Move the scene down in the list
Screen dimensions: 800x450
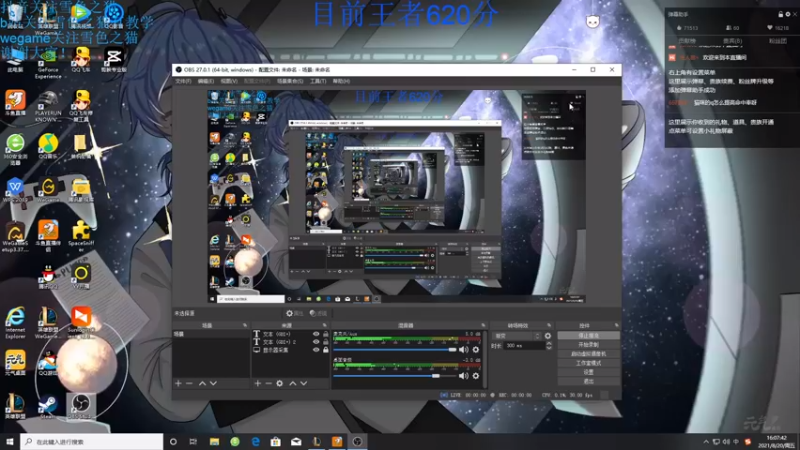(213, 383)
